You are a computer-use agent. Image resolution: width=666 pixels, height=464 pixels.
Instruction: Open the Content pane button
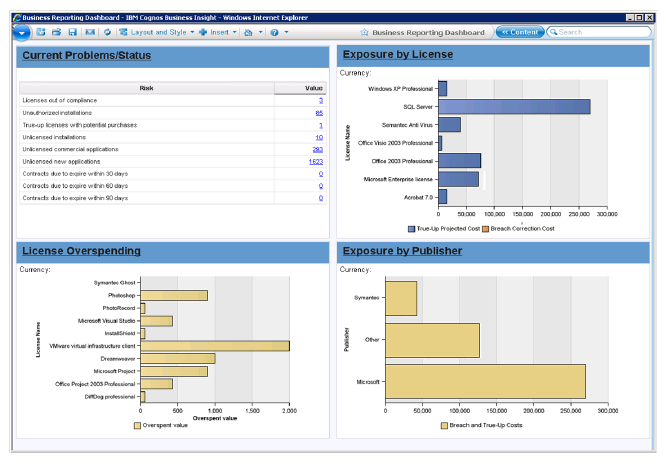(x=520, y=32)
